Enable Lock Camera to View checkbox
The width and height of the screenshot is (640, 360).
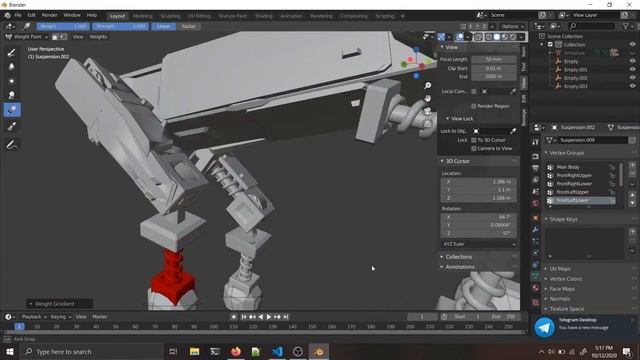coord(473,149)
